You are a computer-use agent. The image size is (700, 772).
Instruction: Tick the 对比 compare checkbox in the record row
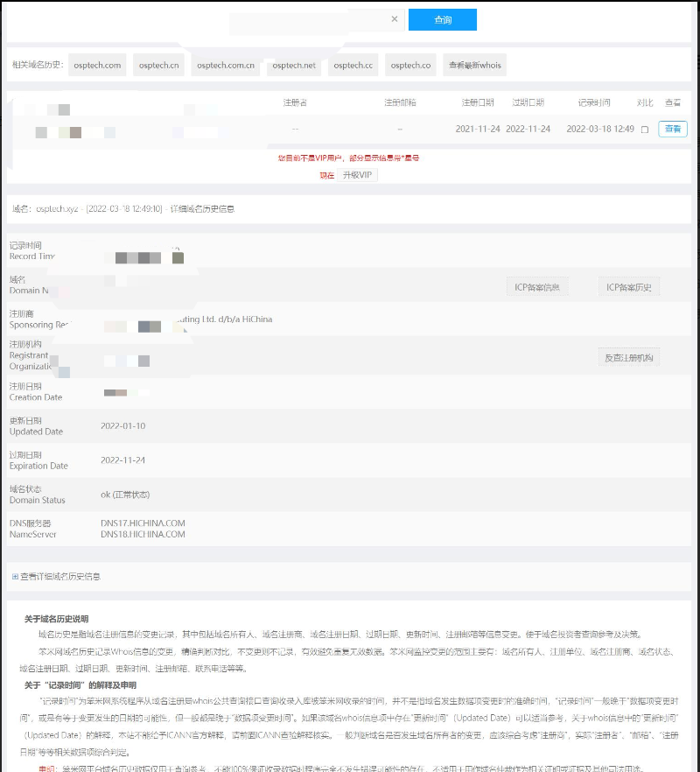tap(645, 130)
